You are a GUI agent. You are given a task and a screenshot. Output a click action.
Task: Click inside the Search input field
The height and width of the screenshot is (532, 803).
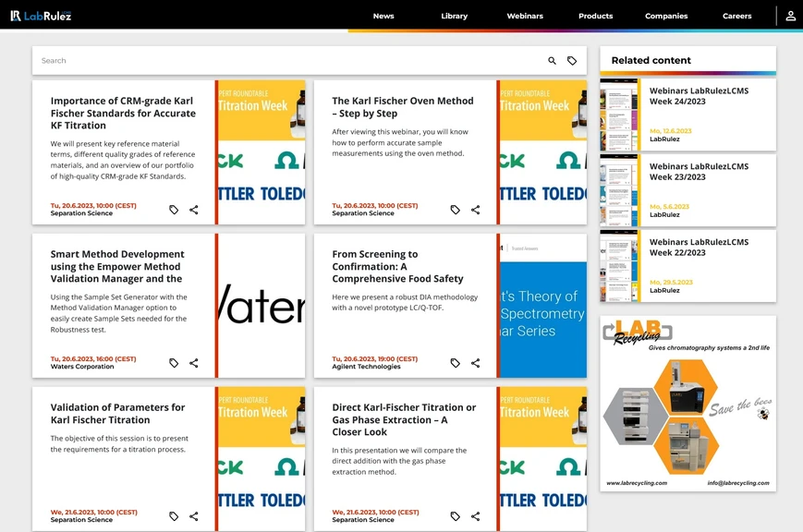coord(277,61)
